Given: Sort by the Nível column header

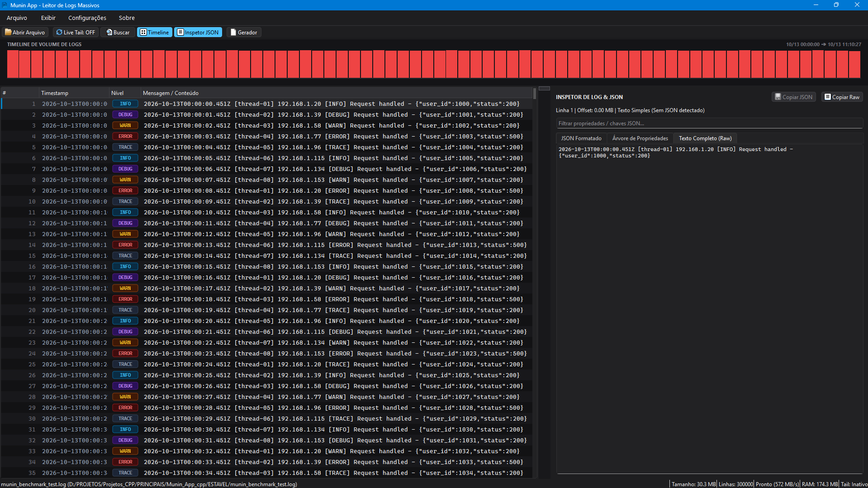Looking at the screenshot, I should point(125,93).
